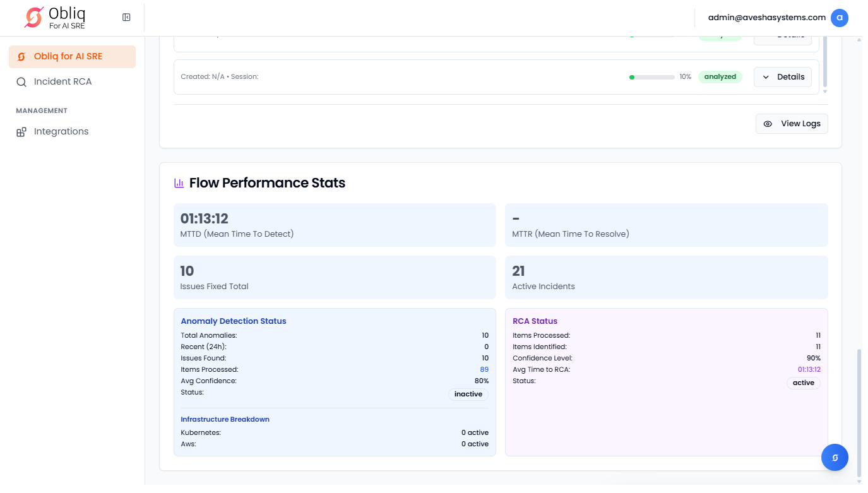Click admin@aveshasystems.com account email
This screenshot has width=868, height=493.
click(766, 18)
